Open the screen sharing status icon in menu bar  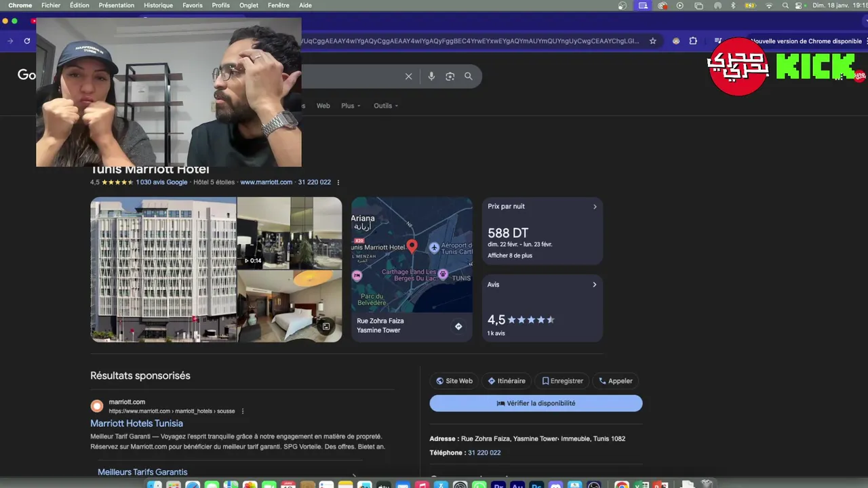click(x=643, y=5)
